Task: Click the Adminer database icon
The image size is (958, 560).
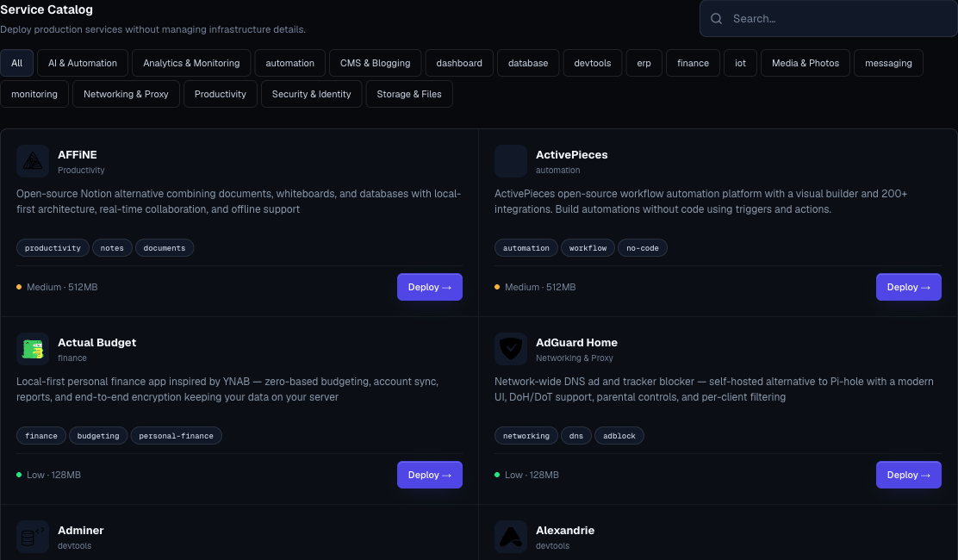Action: coord(33,537)
